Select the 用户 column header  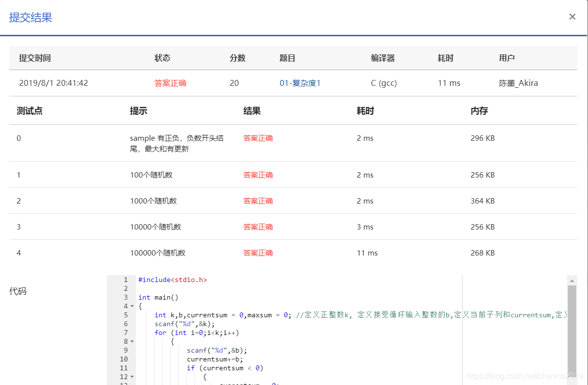point(507,58)
